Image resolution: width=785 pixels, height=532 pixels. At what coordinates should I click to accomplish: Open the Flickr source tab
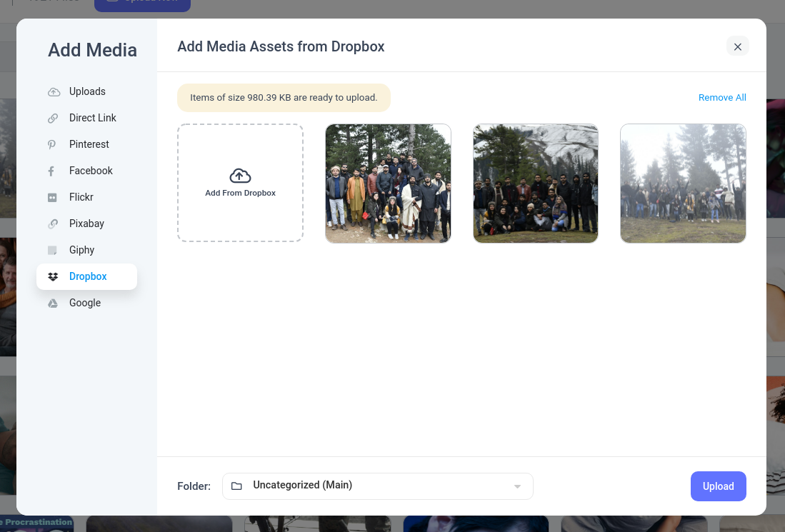tap(86, 198)
